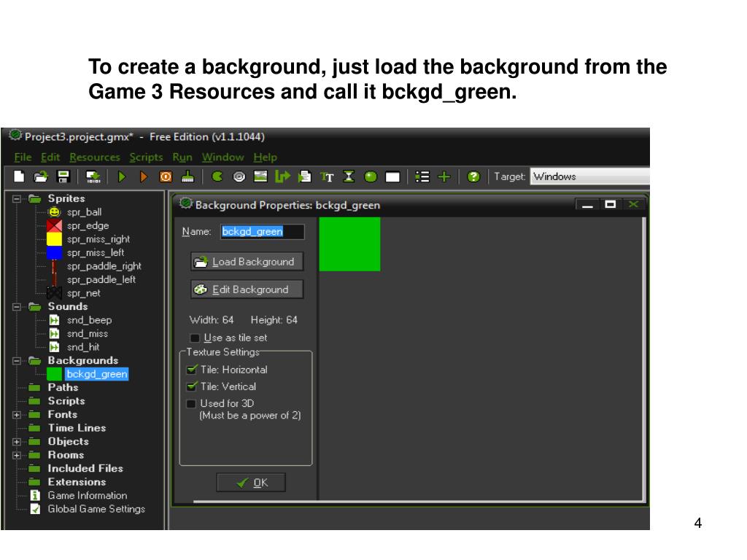
Task: Select the Paths folder
Action: pos(63,388)
